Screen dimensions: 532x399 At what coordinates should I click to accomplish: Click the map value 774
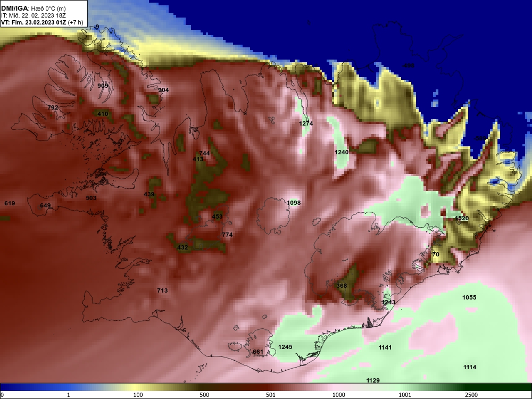coord(227,235)
